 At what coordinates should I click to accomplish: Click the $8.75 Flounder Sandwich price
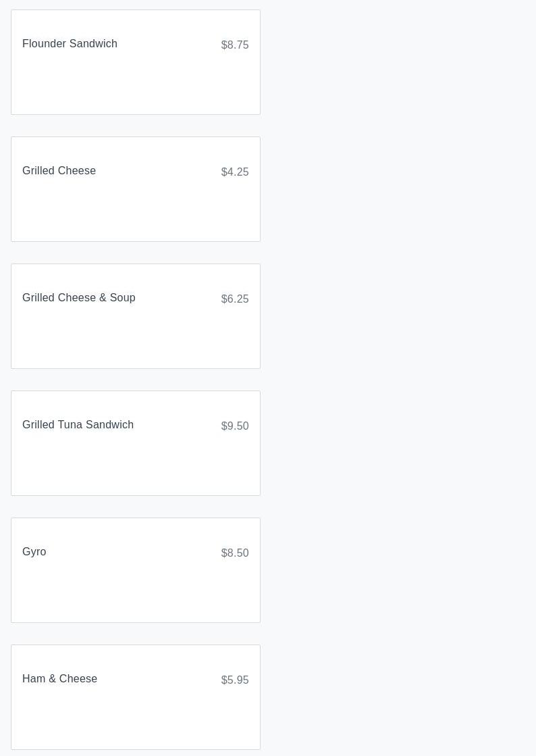(x=235, y=45)
